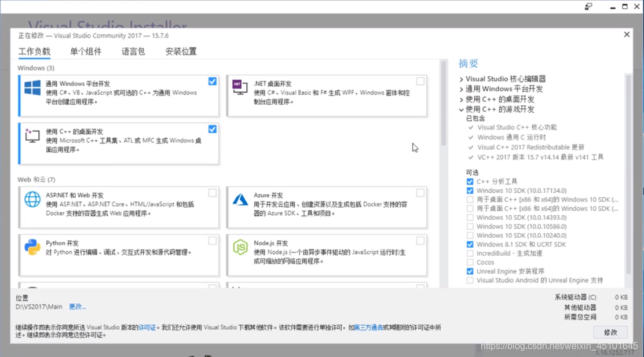Check the Node.js 开发 workload checkbox
644x357 pixels.
tap(420, 241)
